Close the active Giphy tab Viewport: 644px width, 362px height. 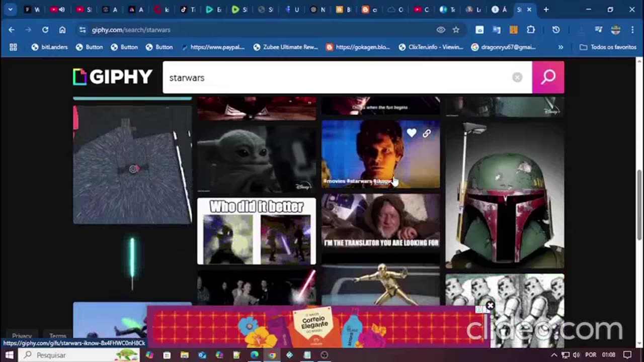pos(529,10)
